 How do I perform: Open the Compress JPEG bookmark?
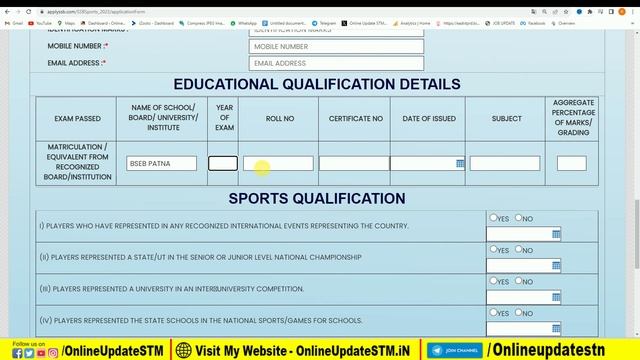tap(202, 23)
